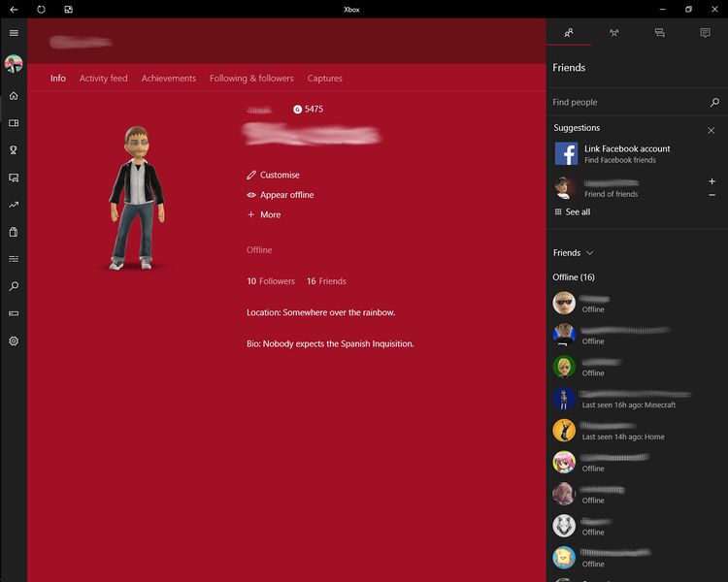Open the Captures tab
The width and height of the screenshot is (728, 582).
point(324,79)
